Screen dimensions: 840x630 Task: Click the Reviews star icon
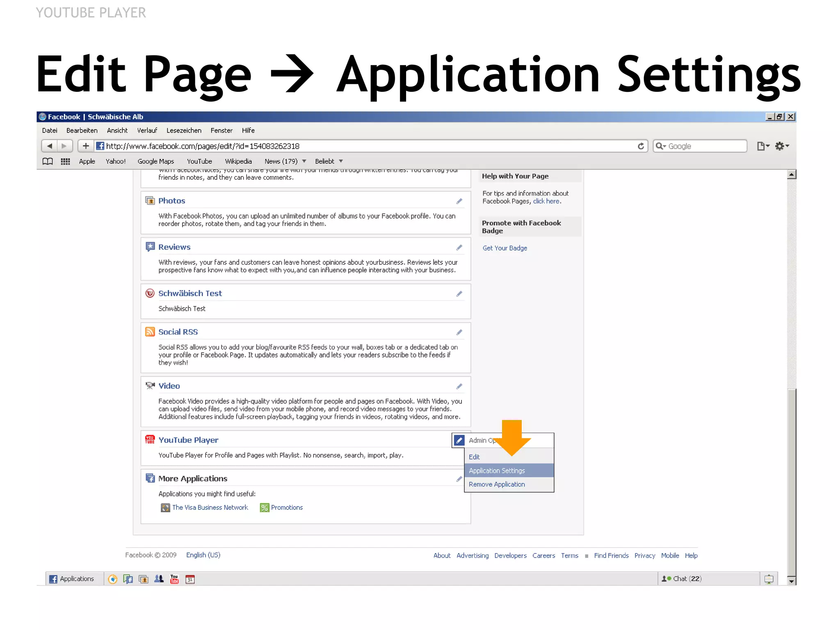[150, 247]
